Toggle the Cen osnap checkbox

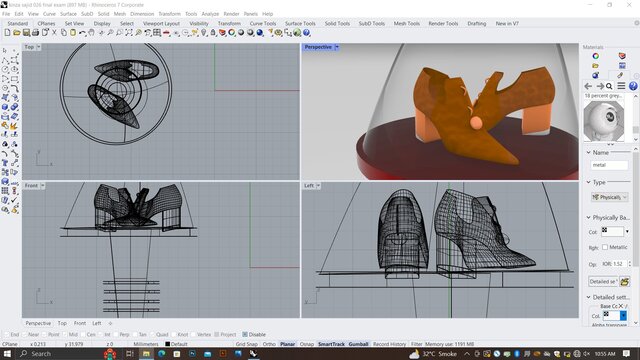pos(83,334)
